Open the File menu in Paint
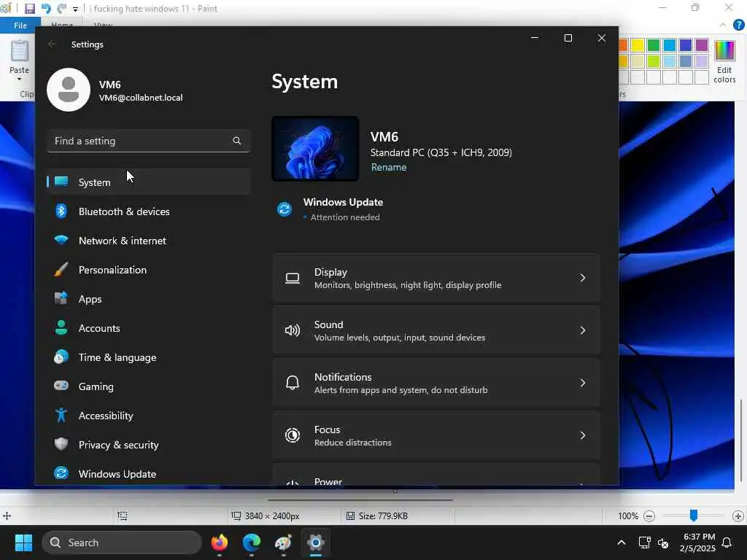 (20, 26)
